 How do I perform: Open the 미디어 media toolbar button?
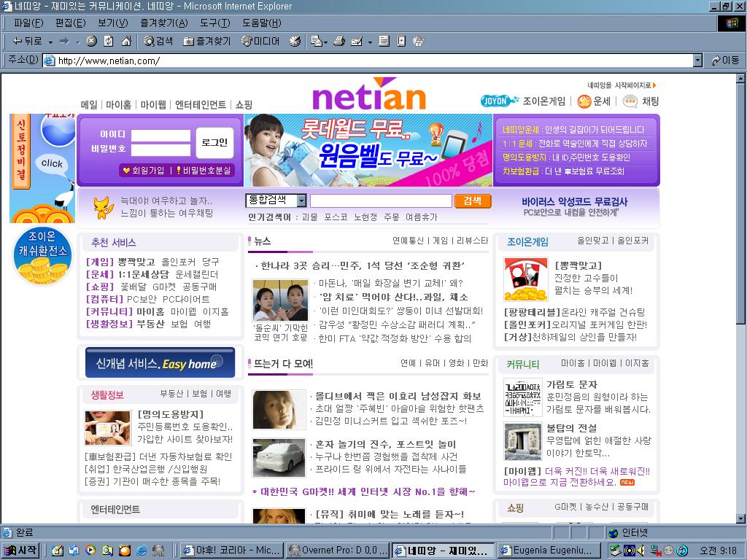pyautogui.click(x=260, y=42)
